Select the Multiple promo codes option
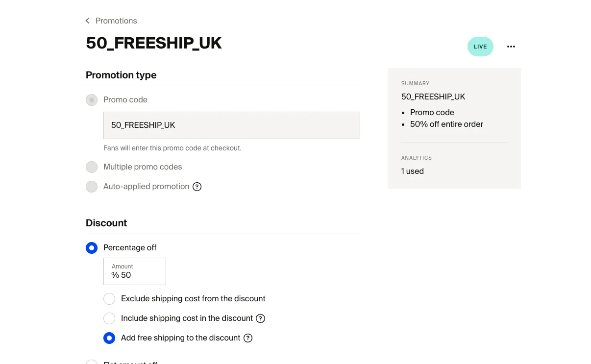The image size is (591, 364). tap(92, 167)
